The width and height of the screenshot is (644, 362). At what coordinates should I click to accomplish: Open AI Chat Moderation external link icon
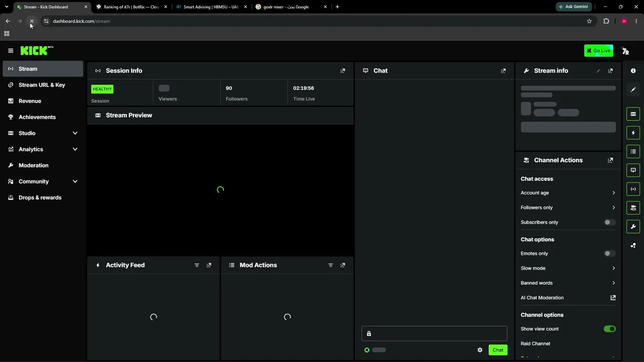click(613, 298)
